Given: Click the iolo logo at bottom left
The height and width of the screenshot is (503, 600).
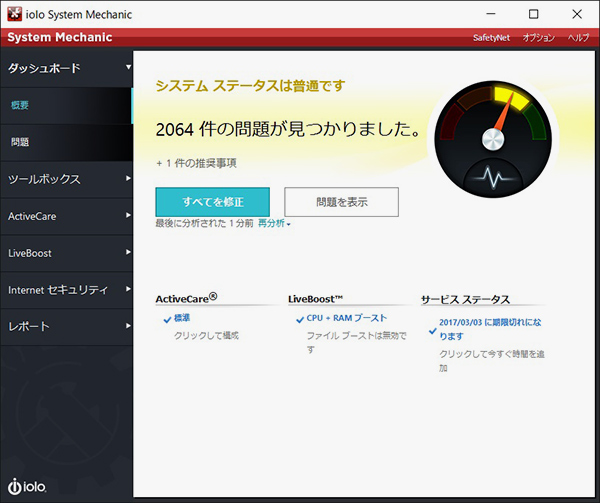Looking at the screenshot, I should [x=27, y=486].
